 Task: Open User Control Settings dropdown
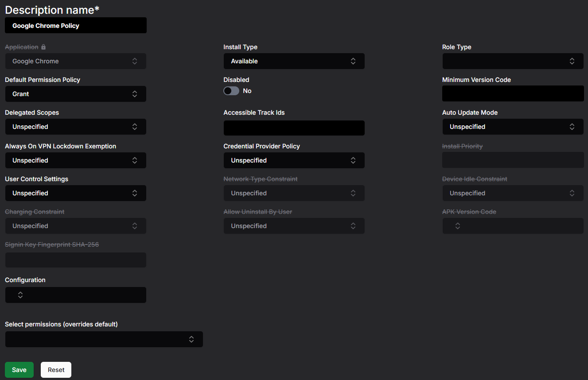tap(75, 193)
